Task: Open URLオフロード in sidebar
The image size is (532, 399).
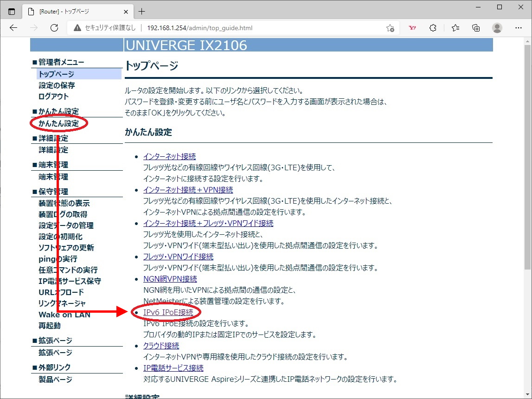Action: 61,292
